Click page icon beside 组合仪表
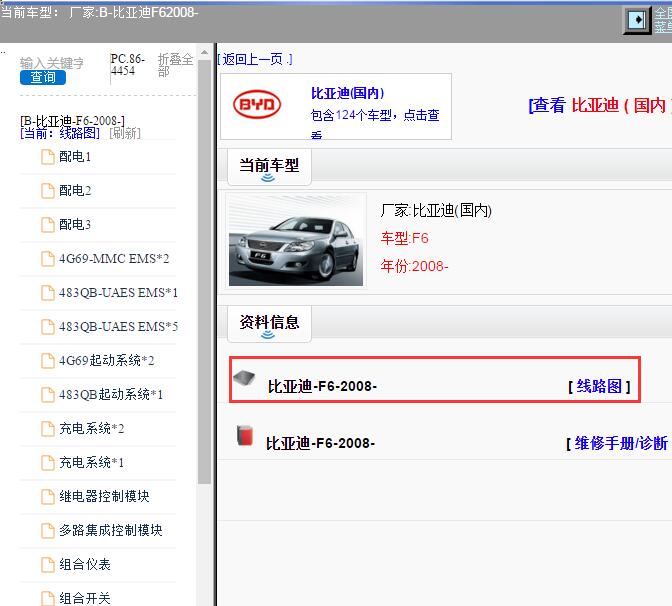The height and width of the screenshot is (606, 672). (x=48, y=564)
